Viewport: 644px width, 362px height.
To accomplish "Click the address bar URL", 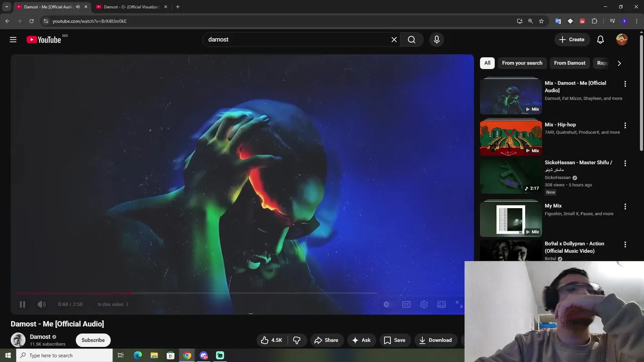I will coord(90,21).
